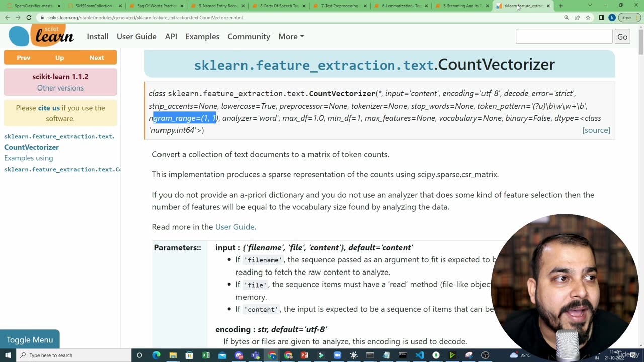Screen dimensions: 644x362
Task: Open Visual Studio Code from taskbar
Action: 420,355
